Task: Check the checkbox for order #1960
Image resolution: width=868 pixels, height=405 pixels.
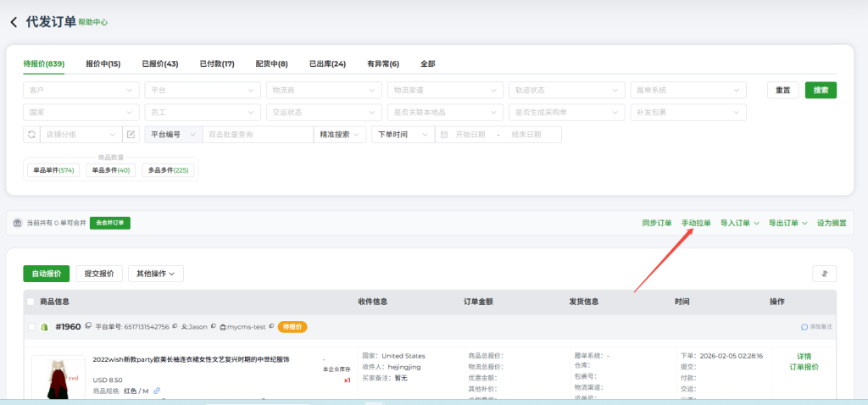Action: (x=31, y=326)
